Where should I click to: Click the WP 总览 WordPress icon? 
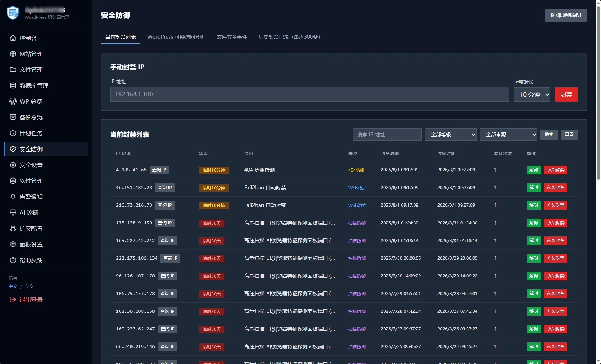tap(13, 101)
